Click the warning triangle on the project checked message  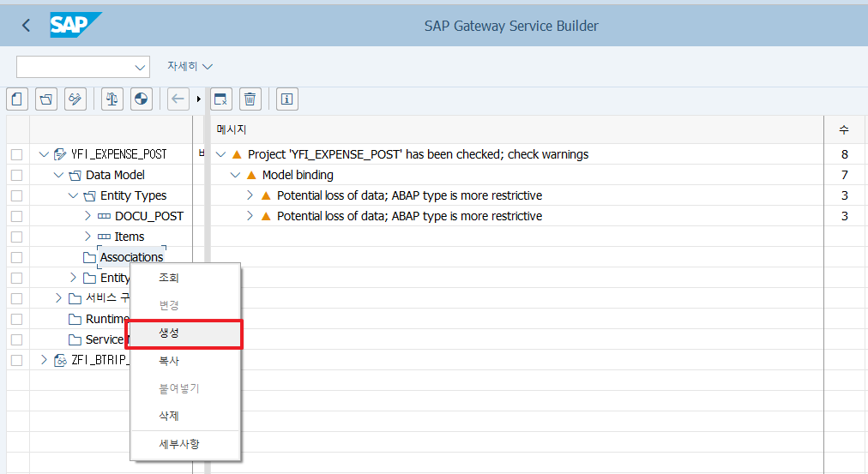pyautogui.click(x=237, y=154)
